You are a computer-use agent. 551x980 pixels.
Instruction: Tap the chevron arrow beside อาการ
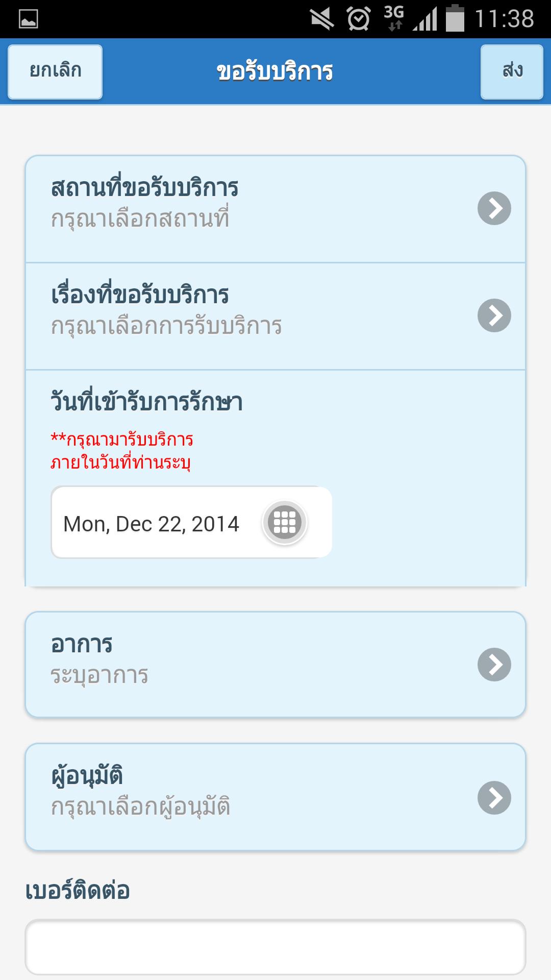[494, 665]
